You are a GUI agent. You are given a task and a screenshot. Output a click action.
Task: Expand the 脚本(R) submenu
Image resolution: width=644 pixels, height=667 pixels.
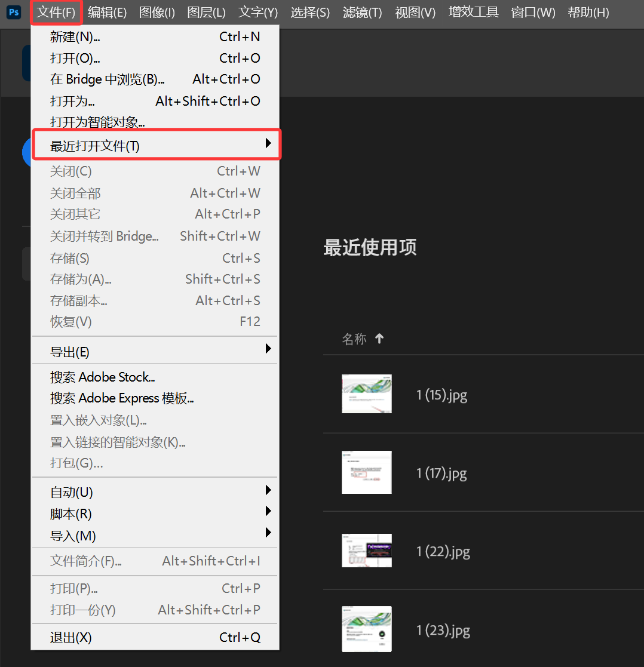tap(155, 514)
